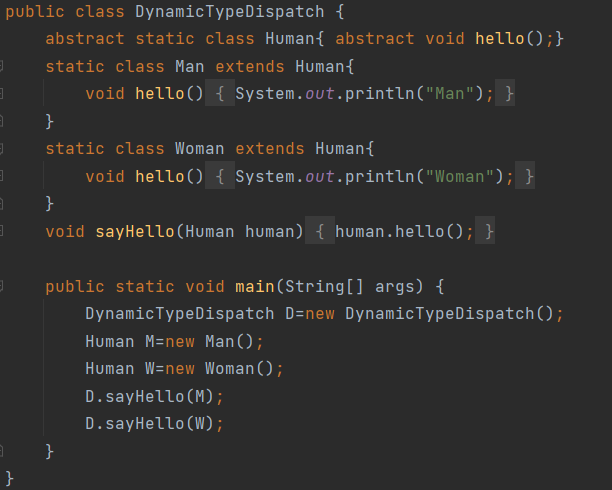Click "hello" method name in the Woman class
Image resolution: width=612 pixels, height=490 pixels.
pos(160,176)
